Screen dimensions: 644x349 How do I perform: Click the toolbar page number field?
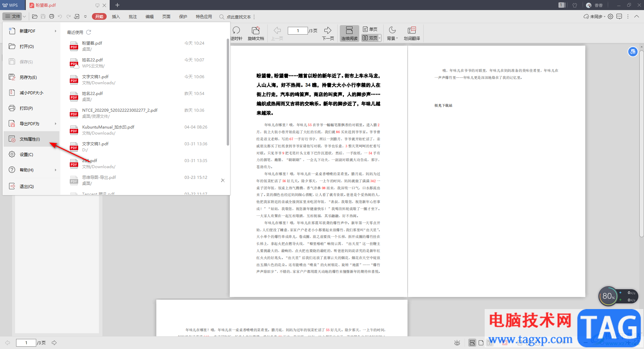298,31
